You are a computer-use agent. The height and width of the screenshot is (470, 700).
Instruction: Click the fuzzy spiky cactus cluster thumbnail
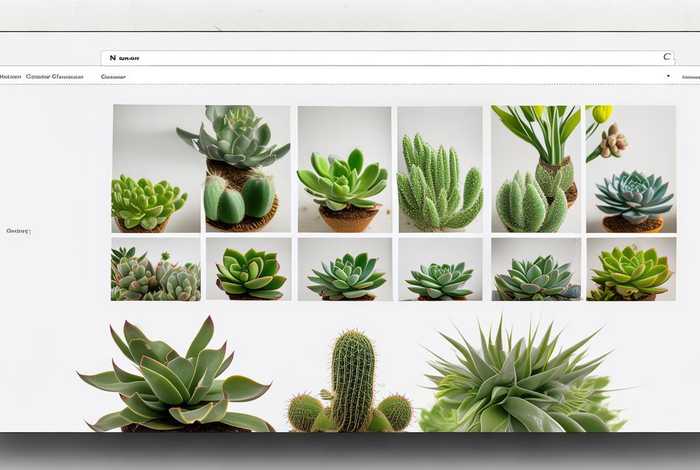point(440,169)
